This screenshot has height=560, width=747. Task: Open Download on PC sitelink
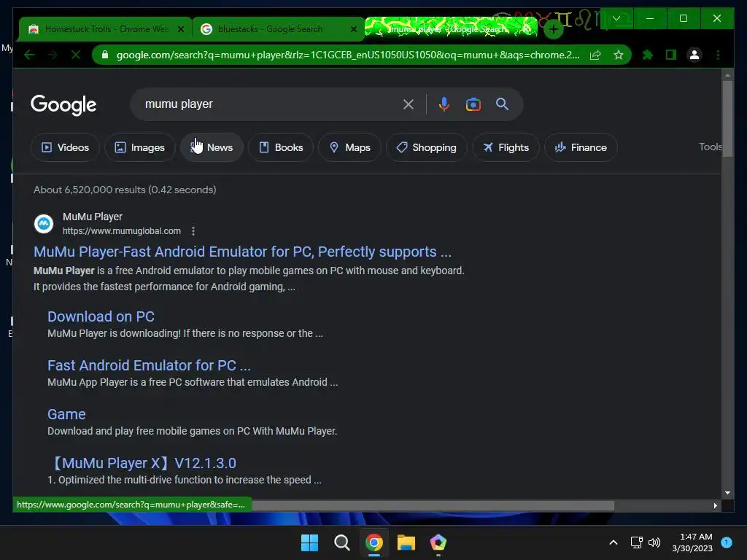click(x=101, y=316)
